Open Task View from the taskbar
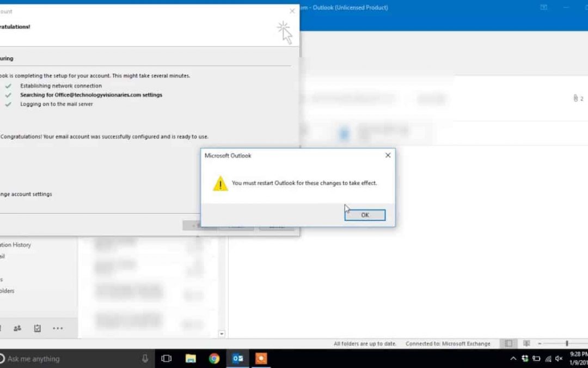588x368 pixels. [166, 359]
